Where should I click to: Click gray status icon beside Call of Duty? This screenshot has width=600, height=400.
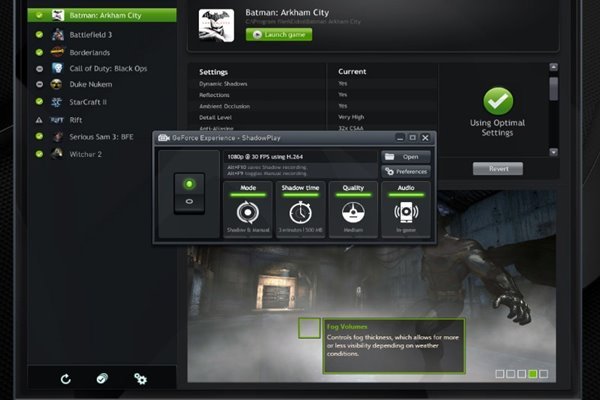(x=39, y=69)
